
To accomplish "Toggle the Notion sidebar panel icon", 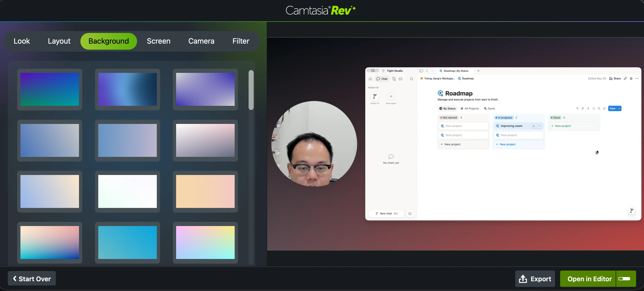I will pyautogui.click(x=421, y=71).
